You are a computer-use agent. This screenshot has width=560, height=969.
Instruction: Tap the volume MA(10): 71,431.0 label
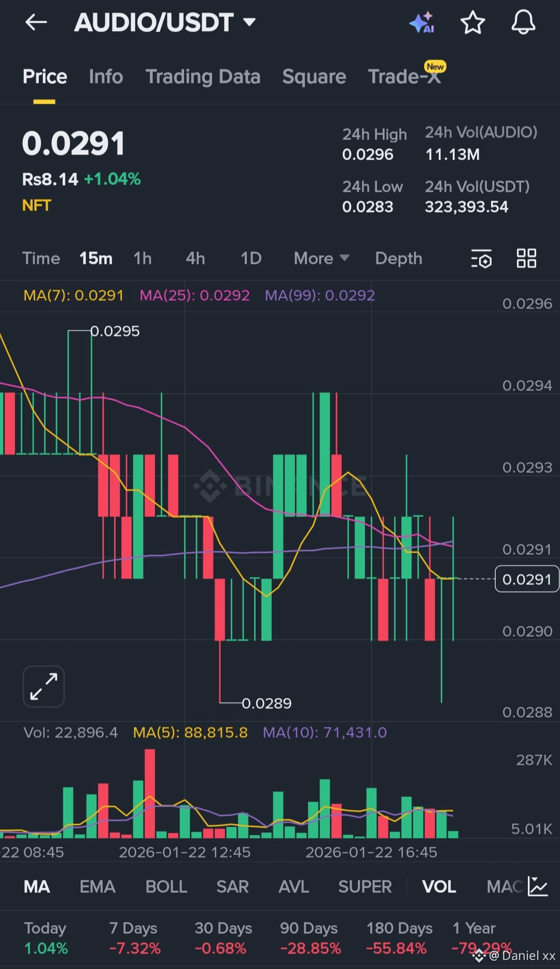[x=325, y=733]
